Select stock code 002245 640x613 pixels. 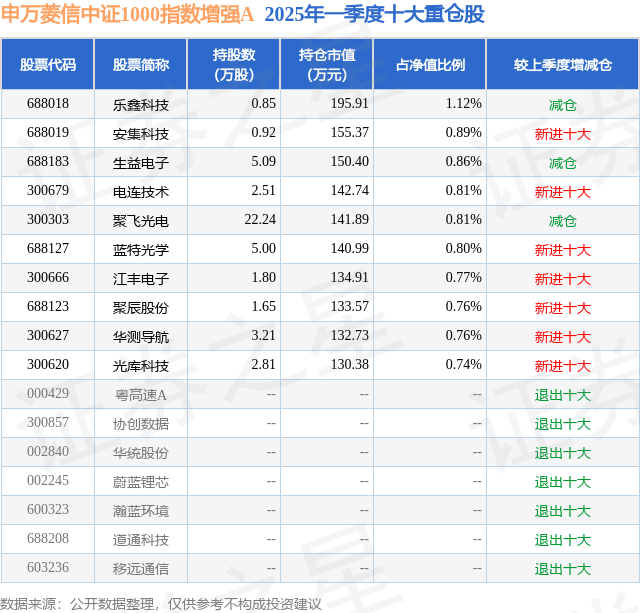pos(48,480)
